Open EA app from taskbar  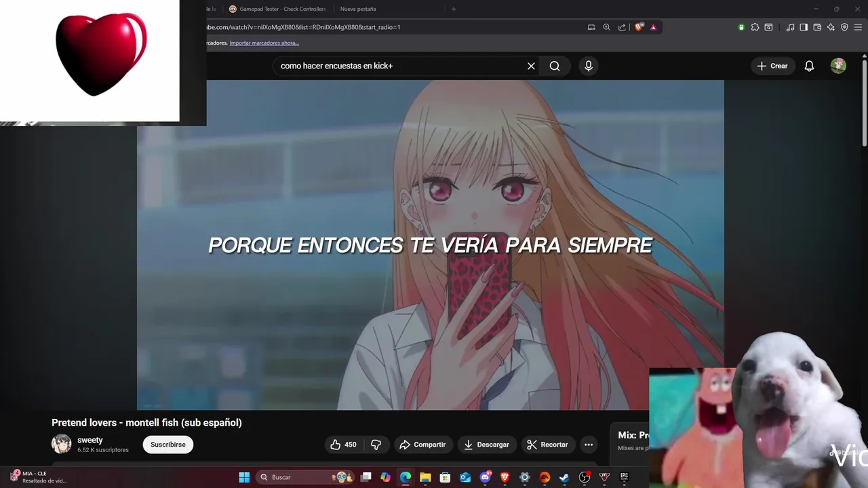pos(545,477)
